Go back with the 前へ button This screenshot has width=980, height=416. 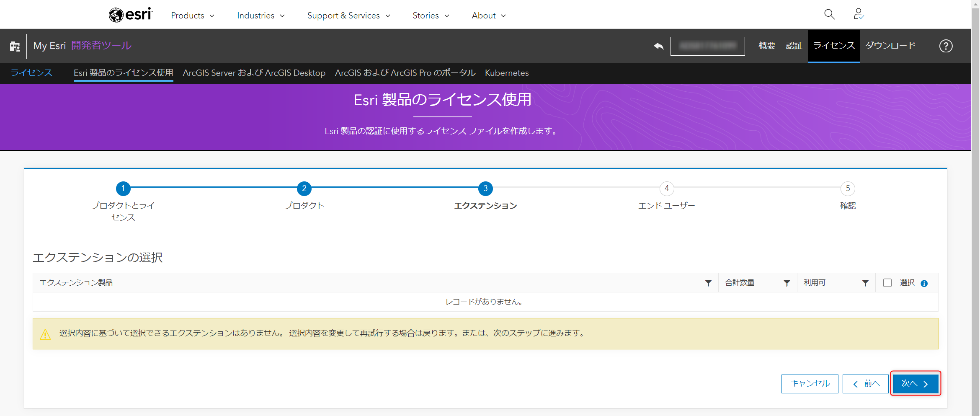tap(865, 384)
